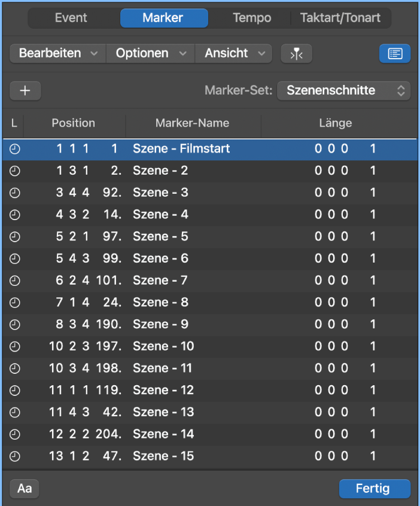This screenshot has height=506, width=420.
Task: Click lock clock icon for Szene - Filmstart
Action: tap(15, 149)
